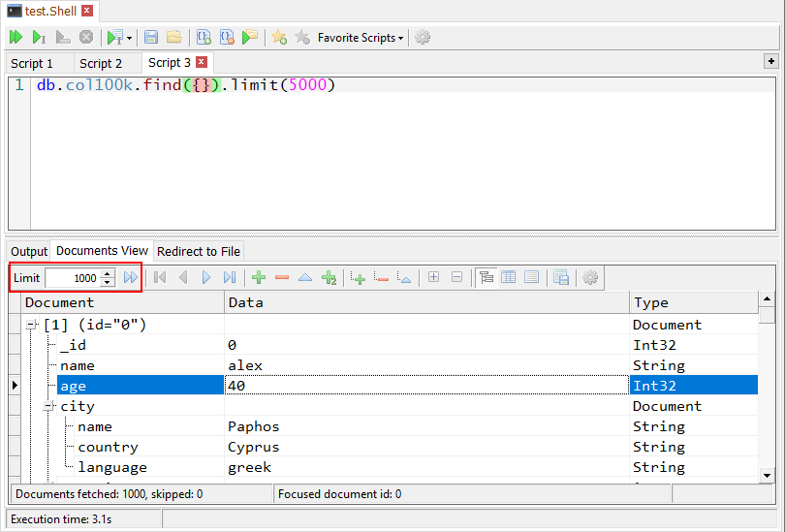Jump to the last page of documents
785x532 pixels.
point(230,278)
